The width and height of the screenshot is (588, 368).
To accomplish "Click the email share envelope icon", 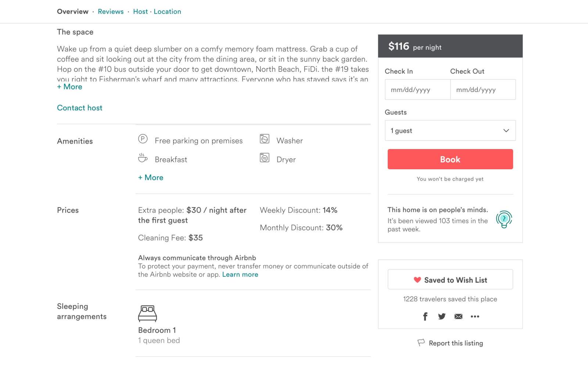I will click(458, 316).
